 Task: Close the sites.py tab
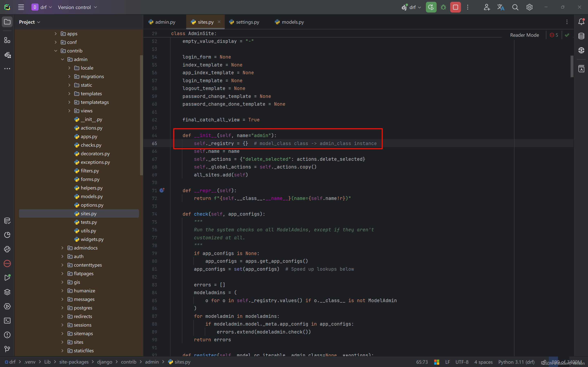coord(219,22)
